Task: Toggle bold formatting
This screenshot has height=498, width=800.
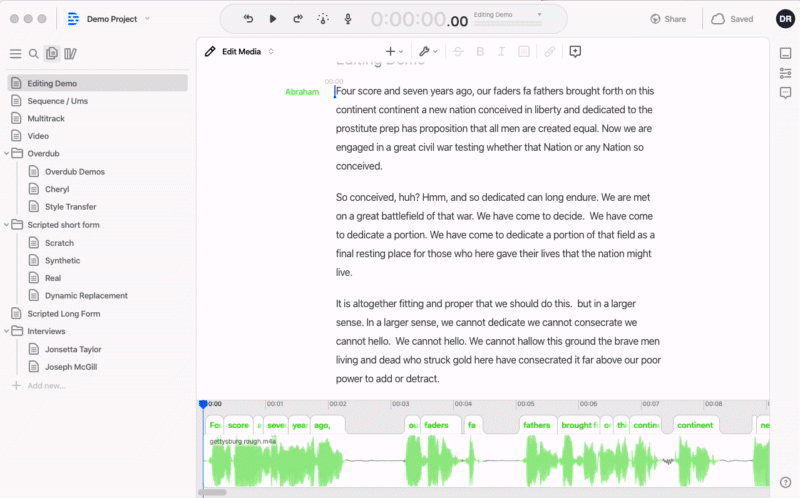Action: [480, 52]
